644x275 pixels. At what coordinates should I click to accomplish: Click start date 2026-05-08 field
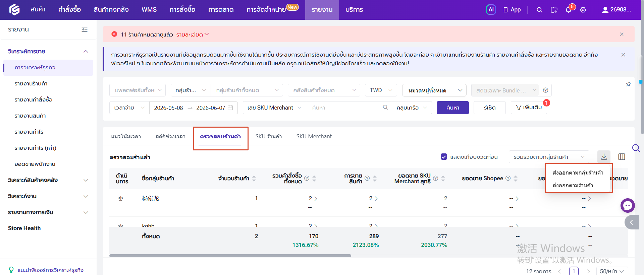coord(168,108)
